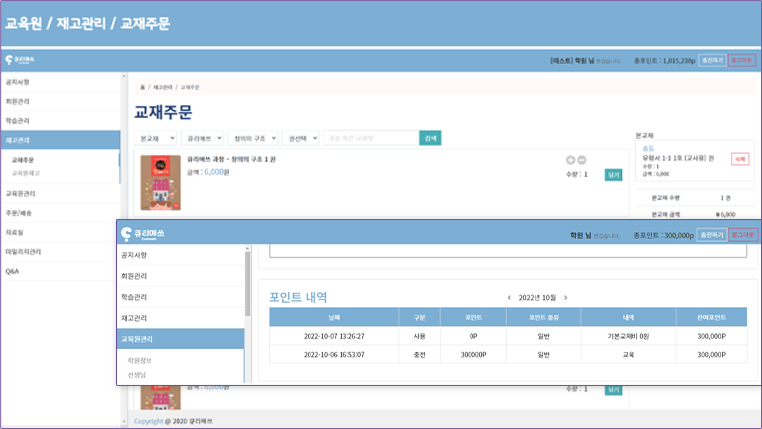
Task: Click the 큐리매쓰 logo in the overlay window
Action: (x=143, y=234)
